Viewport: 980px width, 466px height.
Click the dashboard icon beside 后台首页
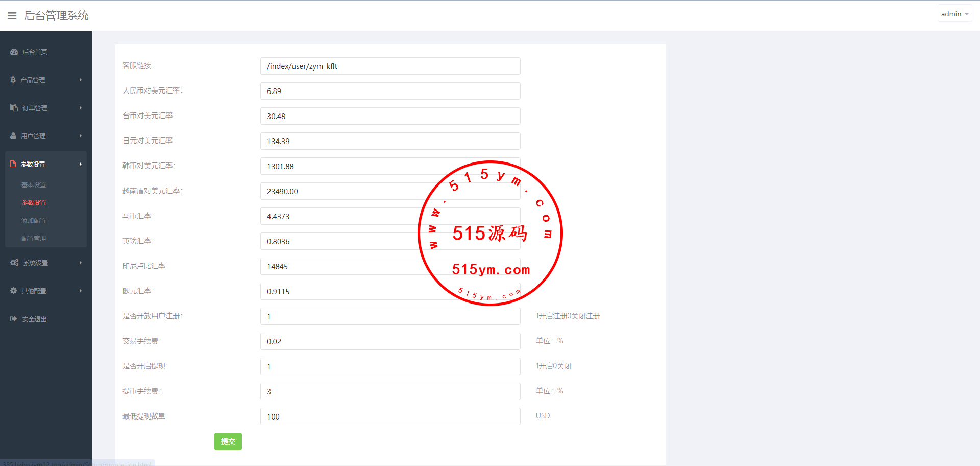(14, 52)
